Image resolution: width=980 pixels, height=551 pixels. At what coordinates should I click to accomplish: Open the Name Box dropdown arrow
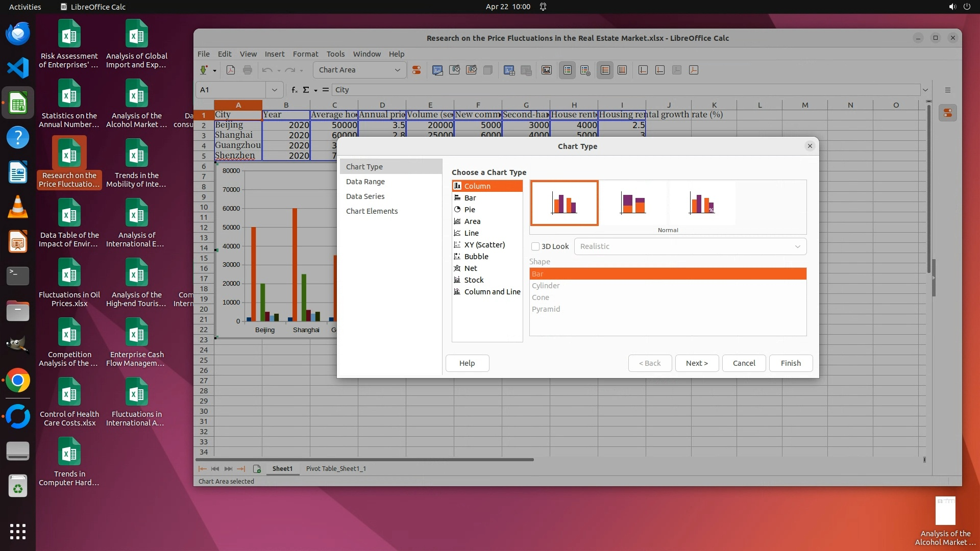[274, 90]
